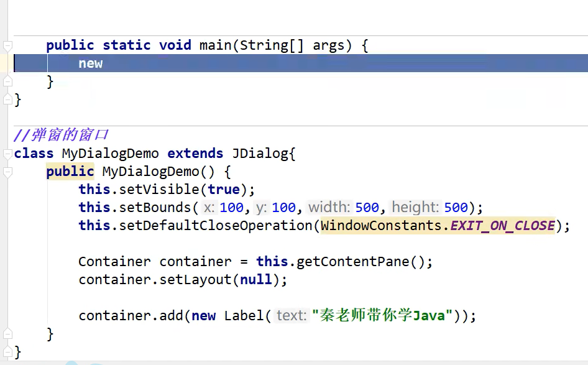
Task: Click the string literal 秦老师带你学Java
Action: click(381, 316)
